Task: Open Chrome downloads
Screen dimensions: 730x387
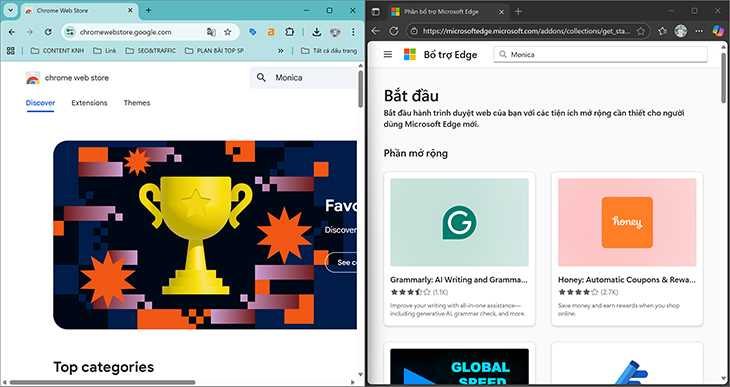Action: 317,32
